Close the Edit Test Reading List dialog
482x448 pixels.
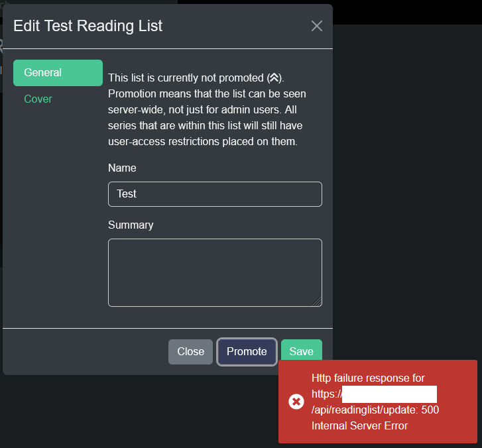coord(317,26)
